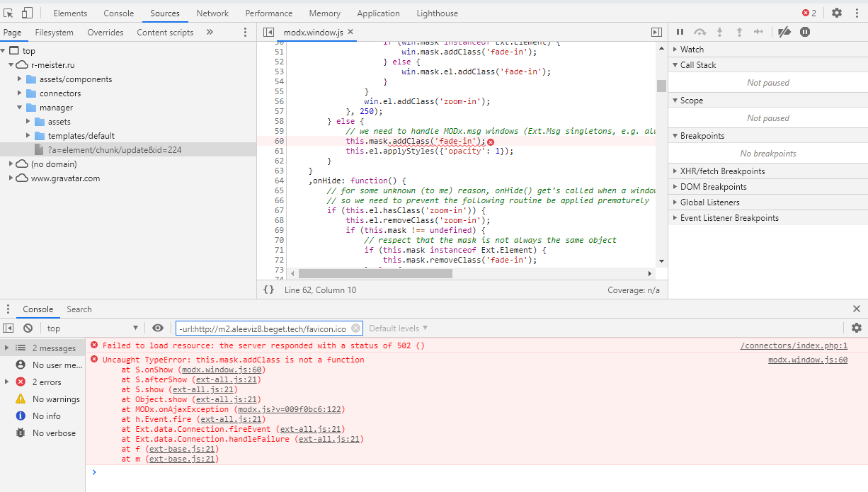
Task: Toggle the device toolbar icon
Action: click(27, 13)
